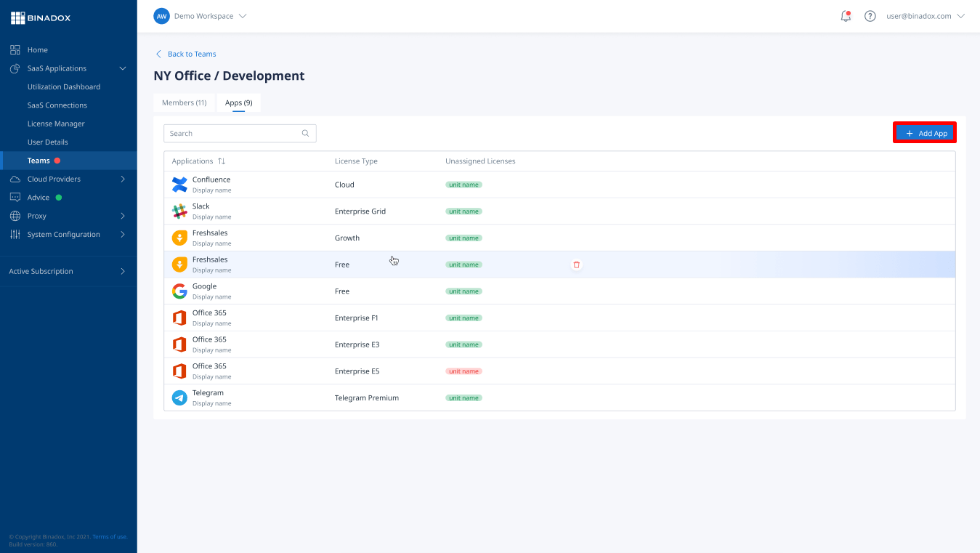This screenshot has height=553, width=980.
Task: Sort the table with the Applications sort arrows
Action: [x=222, y=161]
